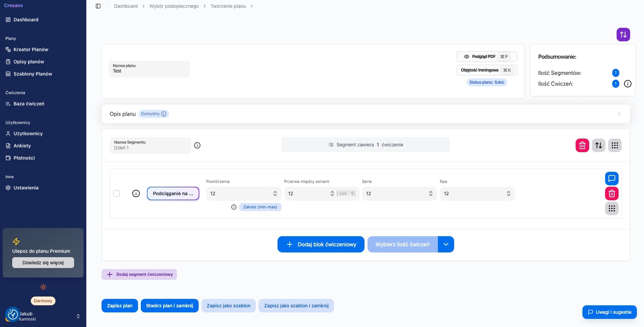
Task: Expand the Opis planu section chevron
Action: coord(619,114)
